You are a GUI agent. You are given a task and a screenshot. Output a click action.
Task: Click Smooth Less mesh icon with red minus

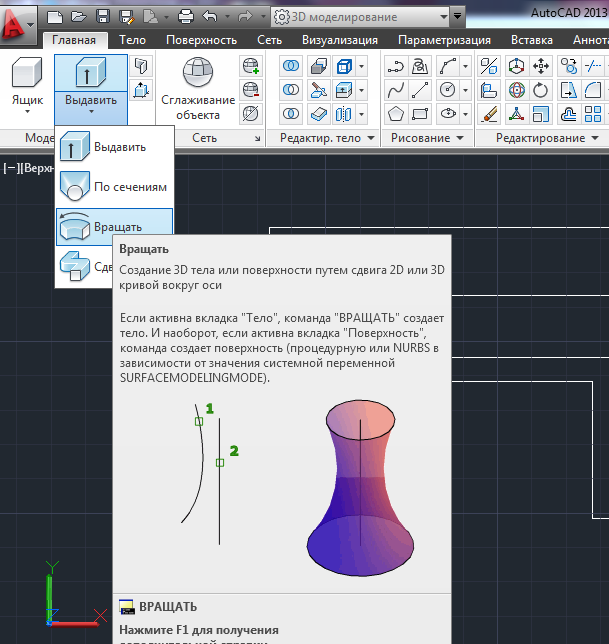click(250, 90)
